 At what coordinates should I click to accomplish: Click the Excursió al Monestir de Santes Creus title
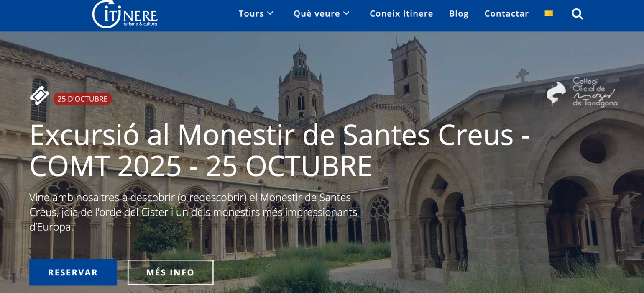280,150
